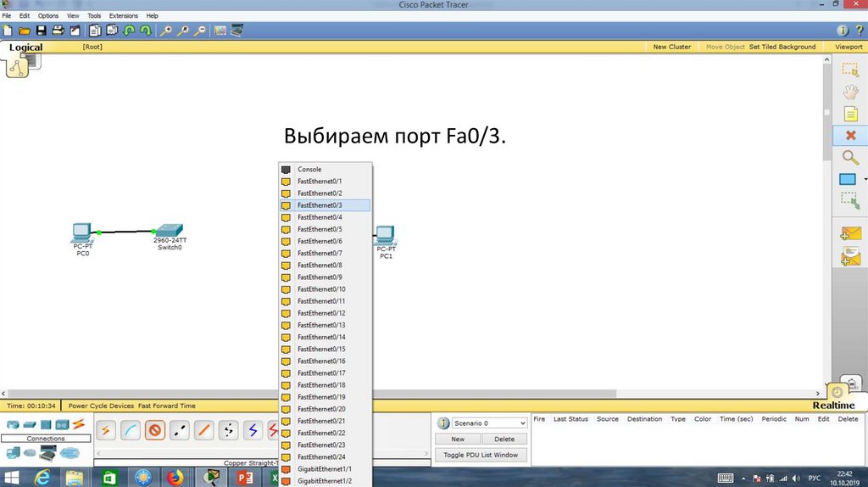
Task: Save the project with the floppy icon
Action: point(41,31)
